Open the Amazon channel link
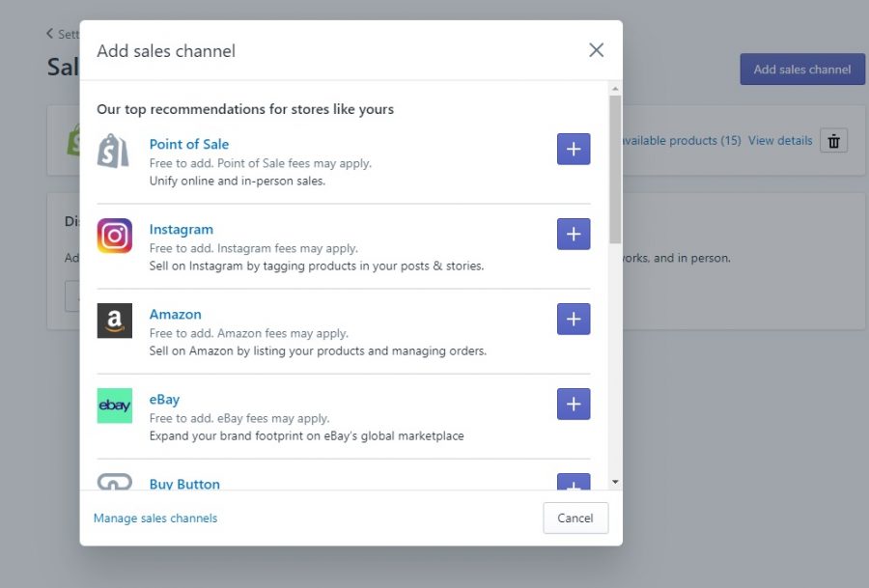Screen dimensions: 869x588 click(x=175, y=314)
